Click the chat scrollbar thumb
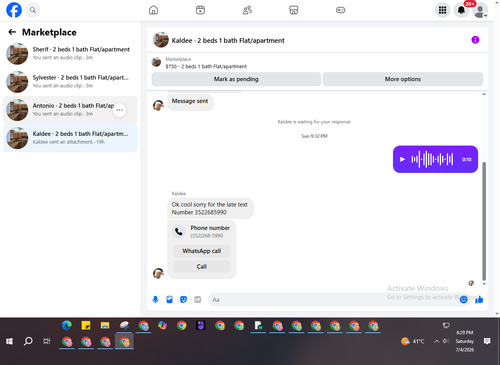Screen dimensions: 500x365 point(484,221)
